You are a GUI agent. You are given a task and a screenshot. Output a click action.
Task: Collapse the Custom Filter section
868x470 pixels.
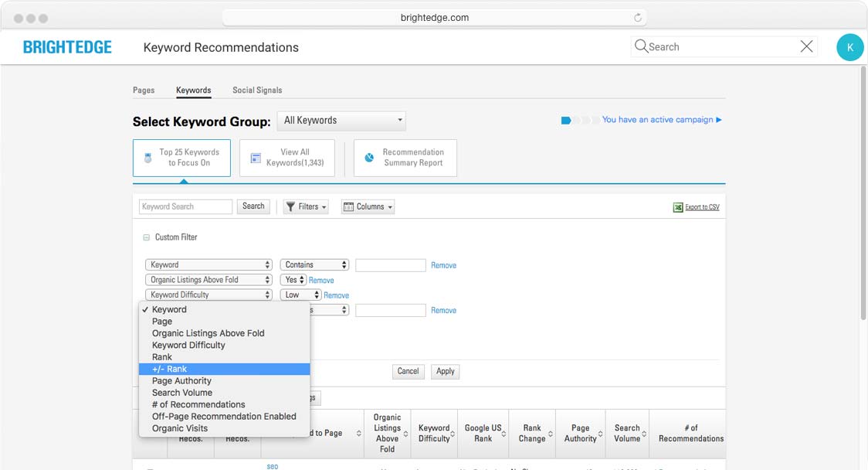click(x=146, y=237)
